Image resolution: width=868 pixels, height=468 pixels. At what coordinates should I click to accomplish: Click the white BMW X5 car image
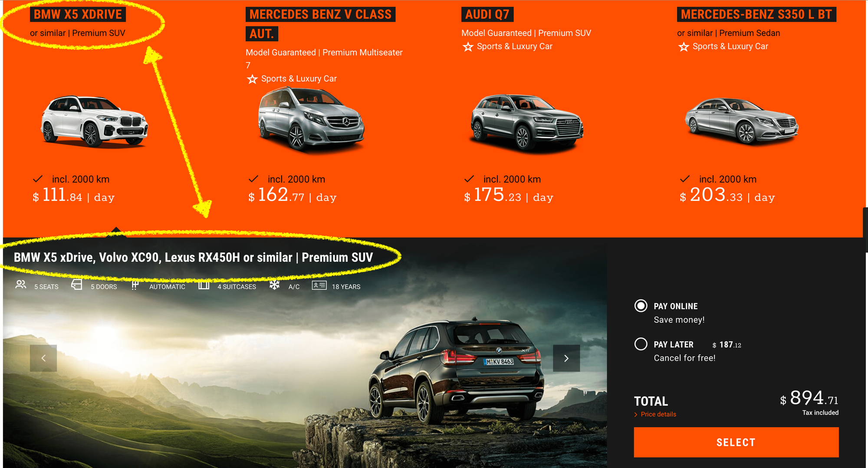(95, 121)
